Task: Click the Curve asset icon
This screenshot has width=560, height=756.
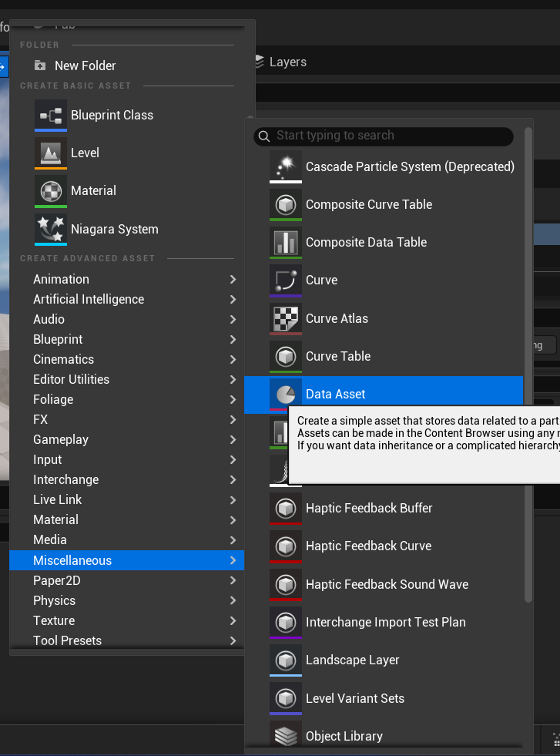Action: coord(286,281)
